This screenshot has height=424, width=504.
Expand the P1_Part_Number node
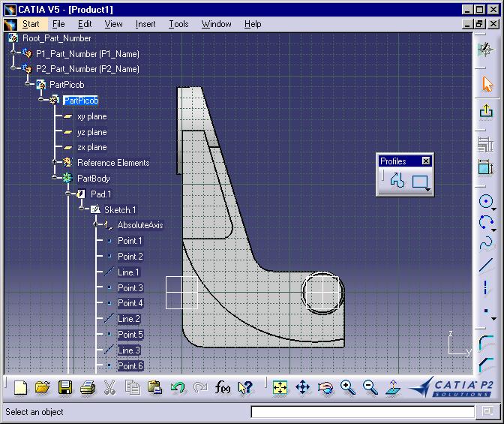[13, 52]
